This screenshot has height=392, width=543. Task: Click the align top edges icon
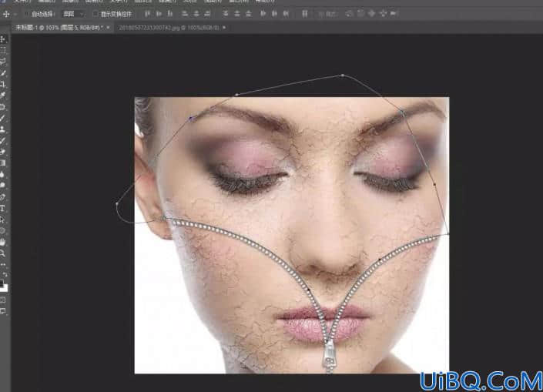(148, 14)
